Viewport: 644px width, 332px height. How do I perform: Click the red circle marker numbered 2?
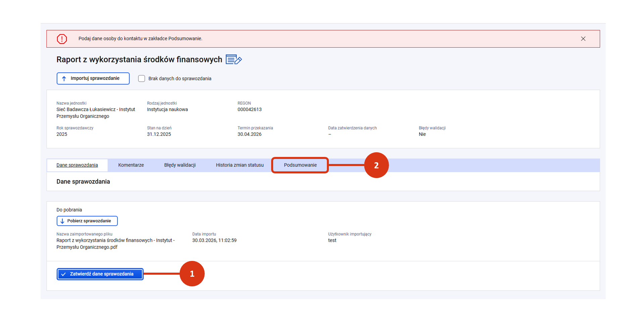(376, 165)
